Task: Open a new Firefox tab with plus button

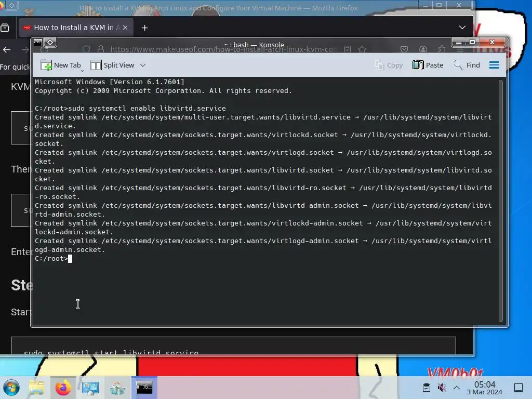Action: [x=144, y=28]
